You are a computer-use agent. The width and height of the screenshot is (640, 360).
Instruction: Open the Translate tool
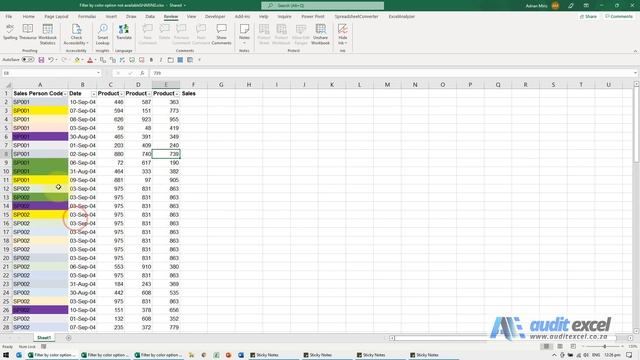124,32
